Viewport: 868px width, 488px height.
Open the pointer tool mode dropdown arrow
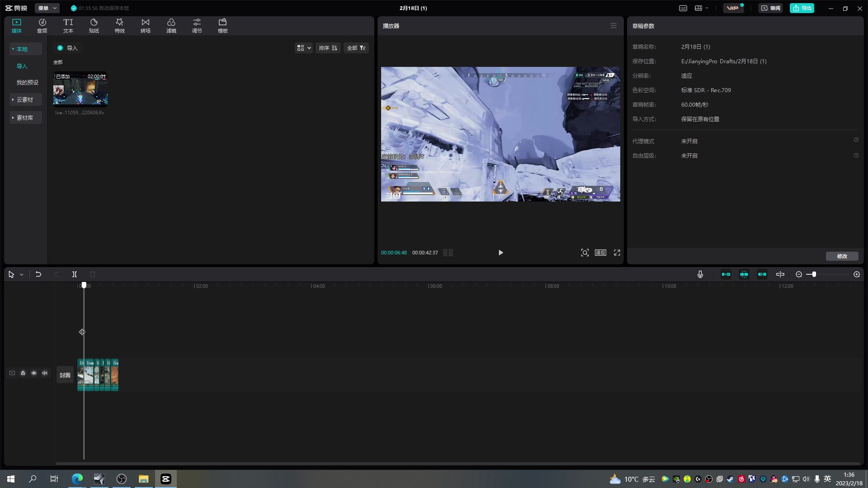(x=21, y=275)
